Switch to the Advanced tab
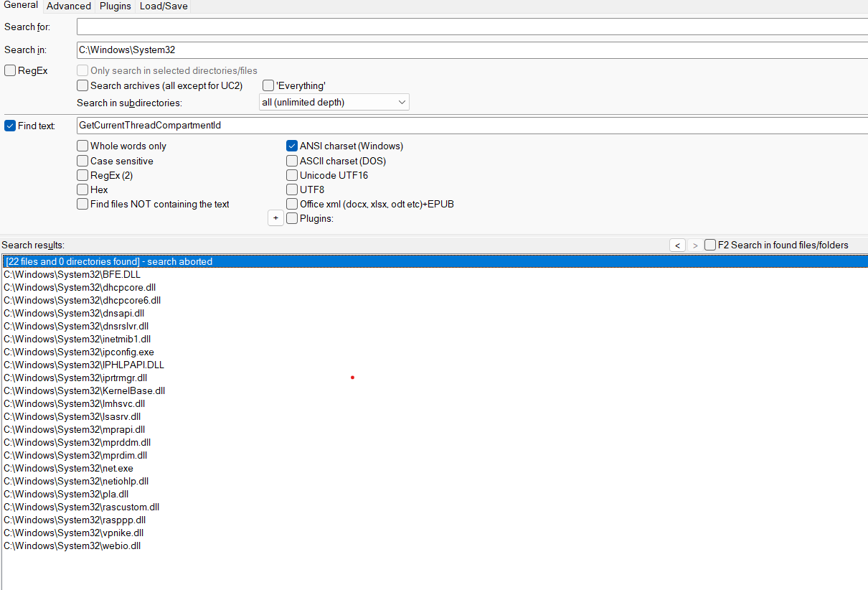Viewport: 868px width, 590px height. click(x=68, y=6)
